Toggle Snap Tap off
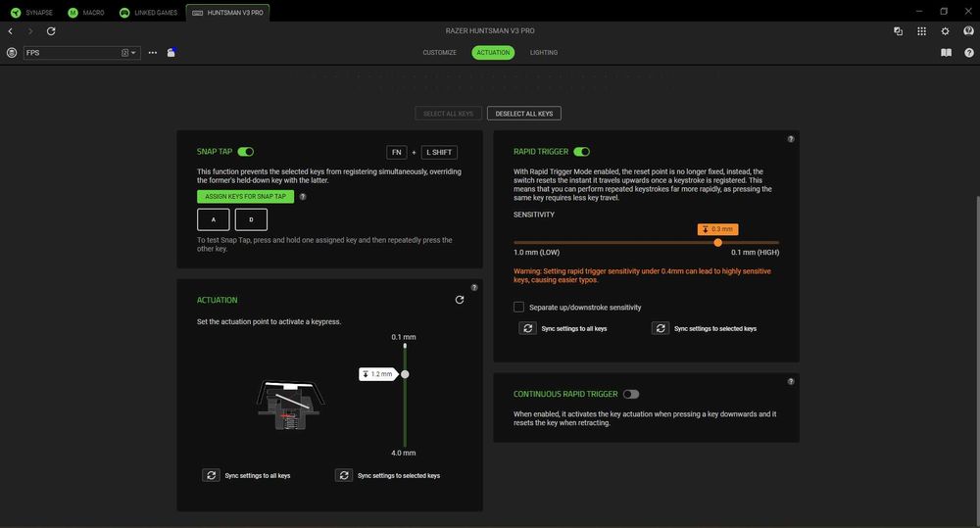The image size is (980, 528). click(246, 152)
